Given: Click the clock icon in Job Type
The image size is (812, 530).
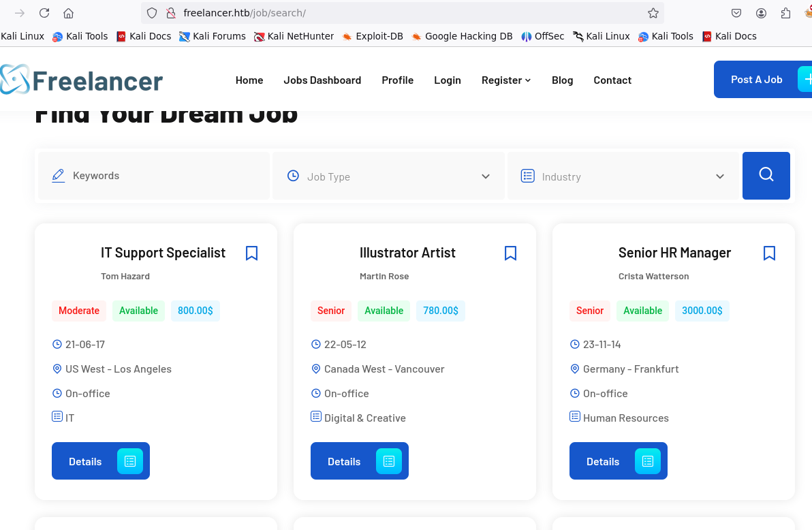Looking at the screenshot, I should 293,176.
